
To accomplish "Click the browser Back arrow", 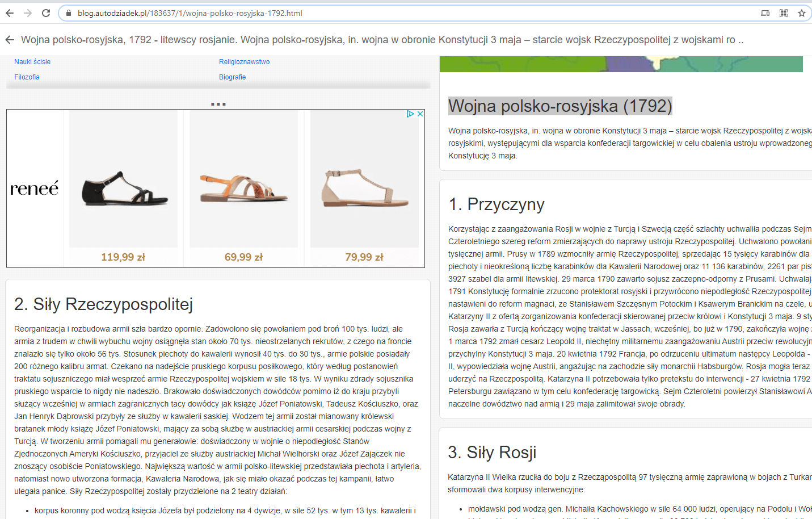I will [x=10, y=13].
